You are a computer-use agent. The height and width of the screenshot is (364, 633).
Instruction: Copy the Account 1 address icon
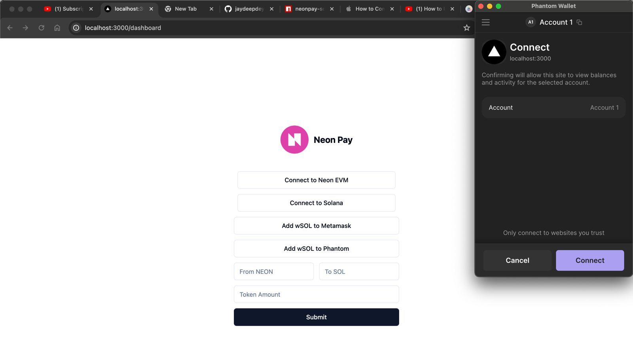click(x=579, y=23)
